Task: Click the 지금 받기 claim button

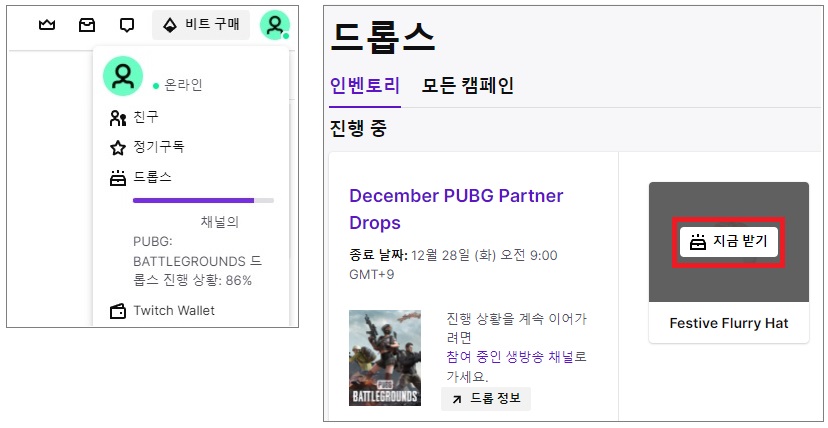Action: pos(729,242)
